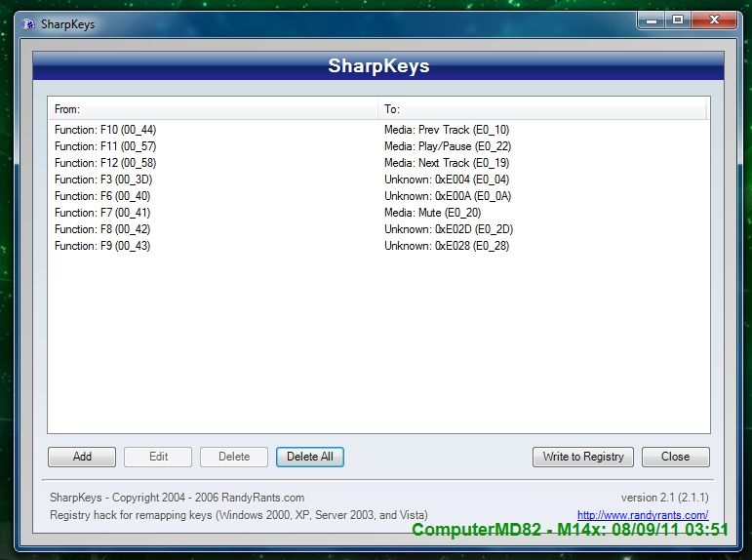Click Unknown: 0xE028 (E0_28) entry
The width and height of the screenshot is (752, 560).
pos(447,246)
